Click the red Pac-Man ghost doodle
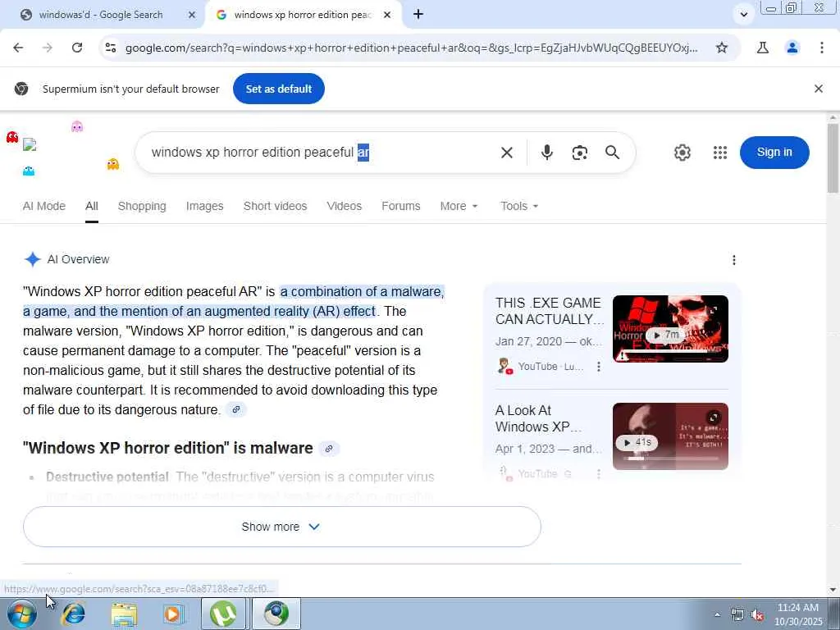This screenshot has height=630, width=840. click(x=12, y=137)
